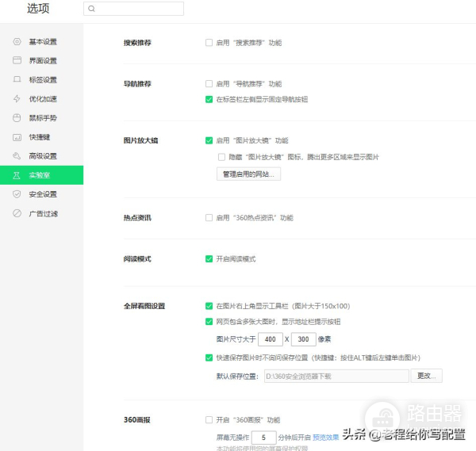Viewport: 476px width, 451px height.
Task: Click the 选项 page title
Action: point(38,9)
